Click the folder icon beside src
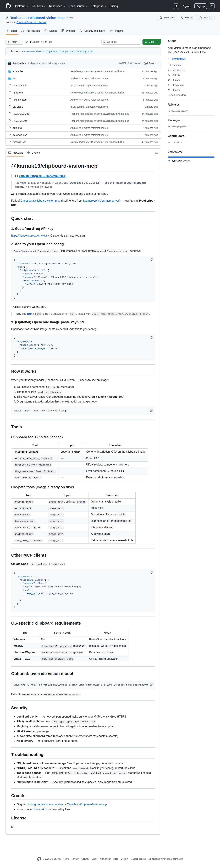Screen dimensions: 220x868 (10, 79)
